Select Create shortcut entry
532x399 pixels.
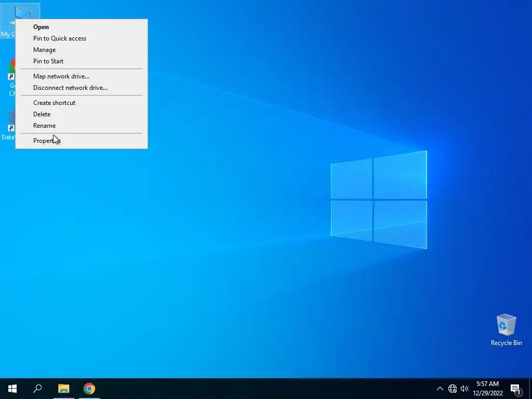coord(82,103)
